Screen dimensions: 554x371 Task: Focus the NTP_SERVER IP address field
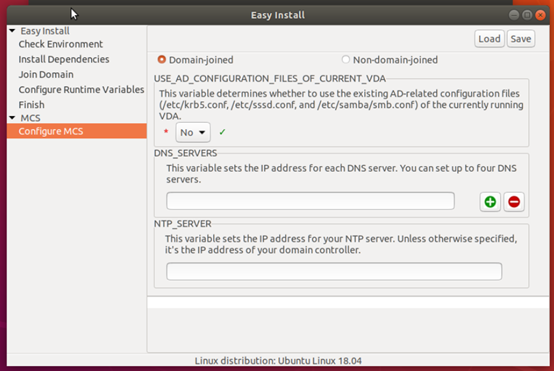click(334, 271)
